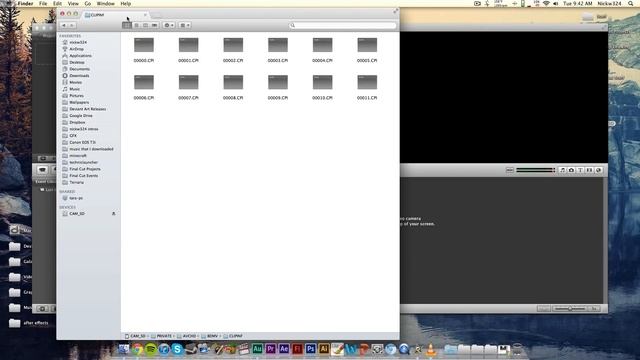Eject the CAM_SD device
This screenshot has width=640, height=360.
[113, 213]
